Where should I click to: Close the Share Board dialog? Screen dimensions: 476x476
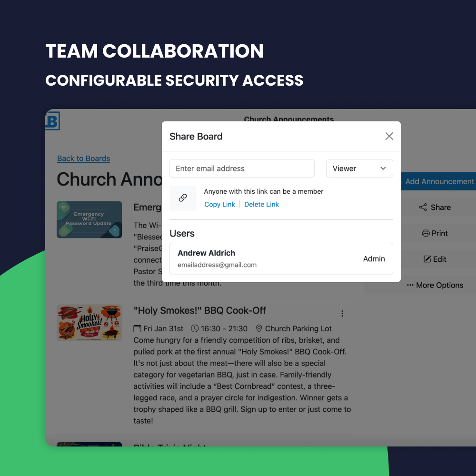(389, 136)
